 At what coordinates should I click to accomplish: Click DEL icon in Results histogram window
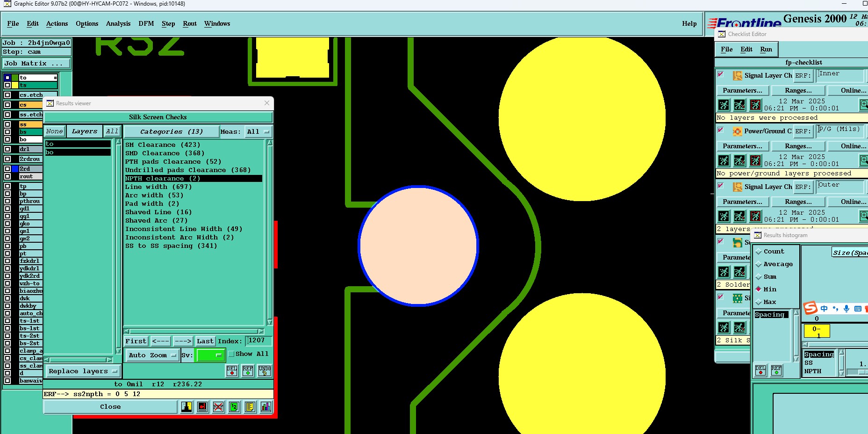click(760, 370)
